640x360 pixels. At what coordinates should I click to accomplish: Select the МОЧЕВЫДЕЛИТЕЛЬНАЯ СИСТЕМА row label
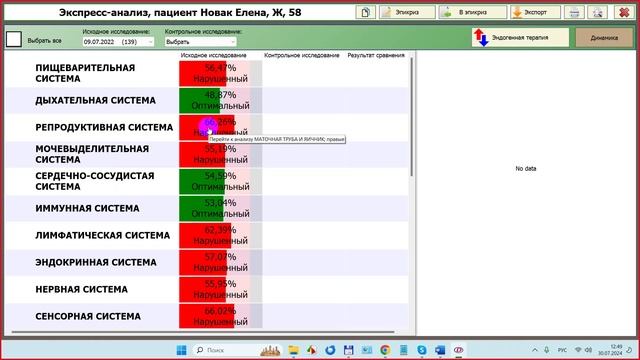[x=92, y=154]
